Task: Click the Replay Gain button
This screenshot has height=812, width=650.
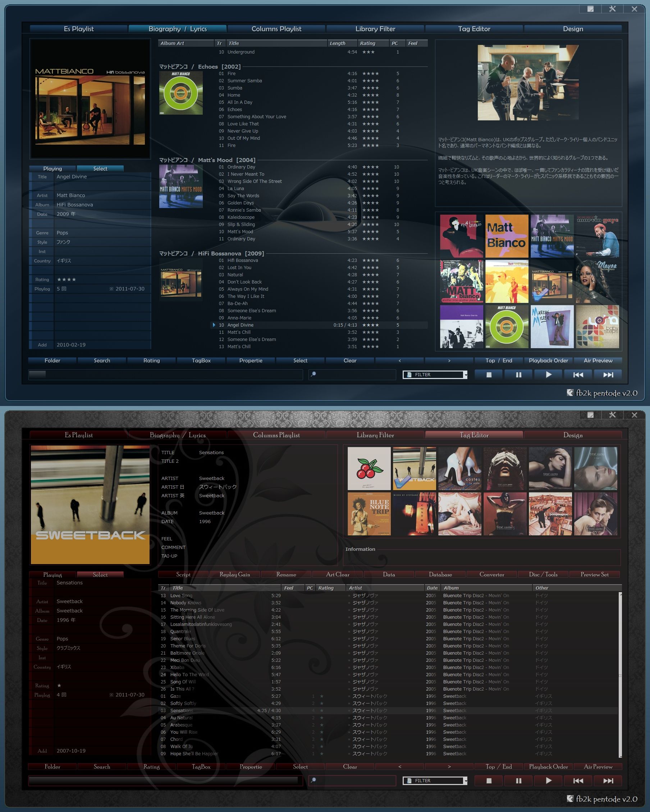Action: (x=235, y=575)
